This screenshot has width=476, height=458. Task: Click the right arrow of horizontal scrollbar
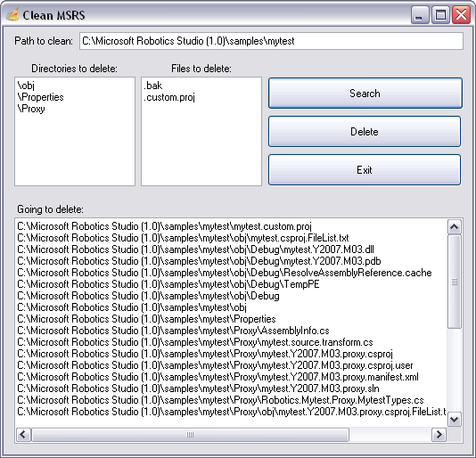[x=439, y=435]
